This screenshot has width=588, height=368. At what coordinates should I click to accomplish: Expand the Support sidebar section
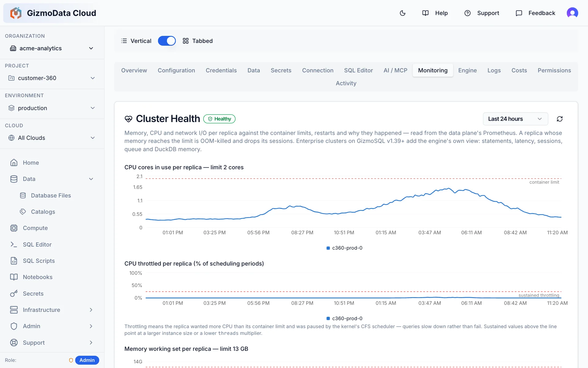click(x=52, y=343)
